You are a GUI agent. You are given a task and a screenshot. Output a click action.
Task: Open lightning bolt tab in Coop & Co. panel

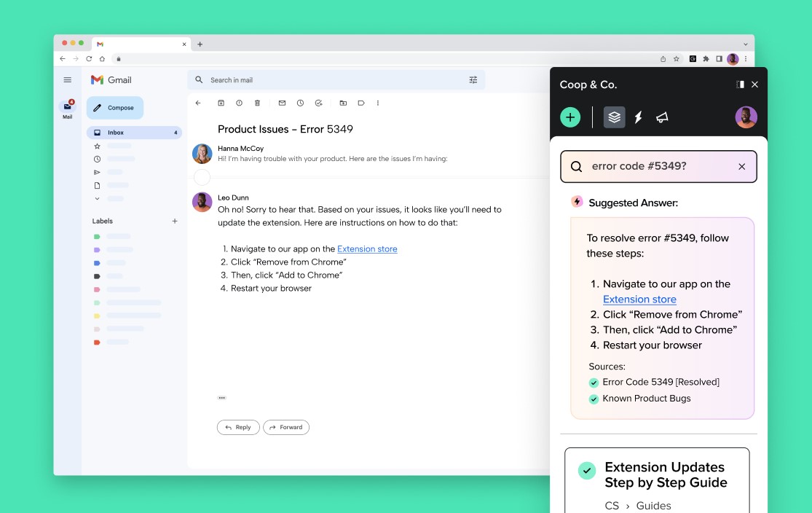click(639, 117)
